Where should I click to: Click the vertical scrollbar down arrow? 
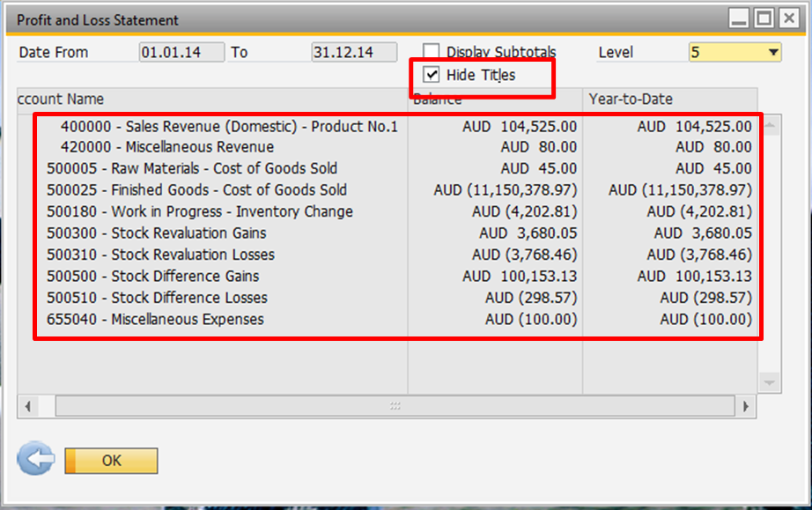click(770, 382)
